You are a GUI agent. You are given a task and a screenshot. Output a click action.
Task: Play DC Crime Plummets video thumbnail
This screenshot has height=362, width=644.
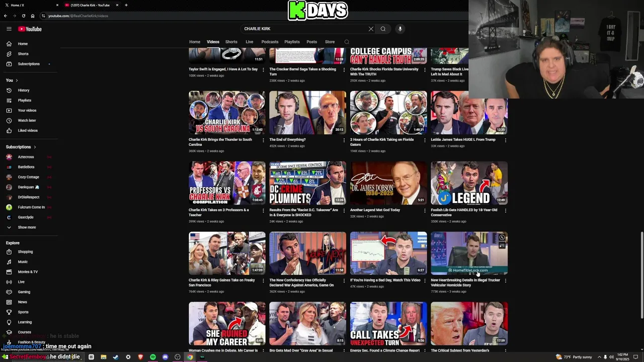point(307,183)
